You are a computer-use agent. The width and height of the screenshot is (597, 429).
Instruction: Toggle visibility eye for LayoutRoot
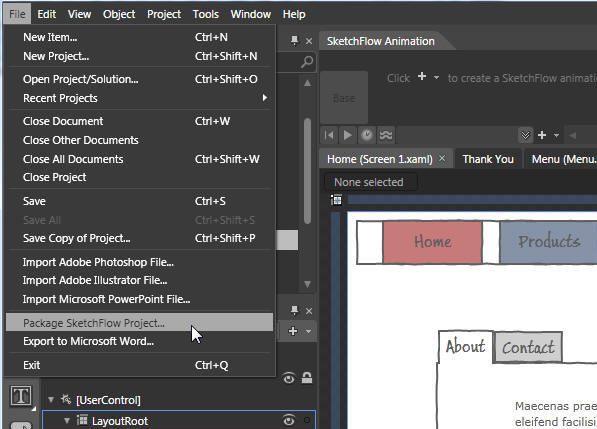pos(289,420)
